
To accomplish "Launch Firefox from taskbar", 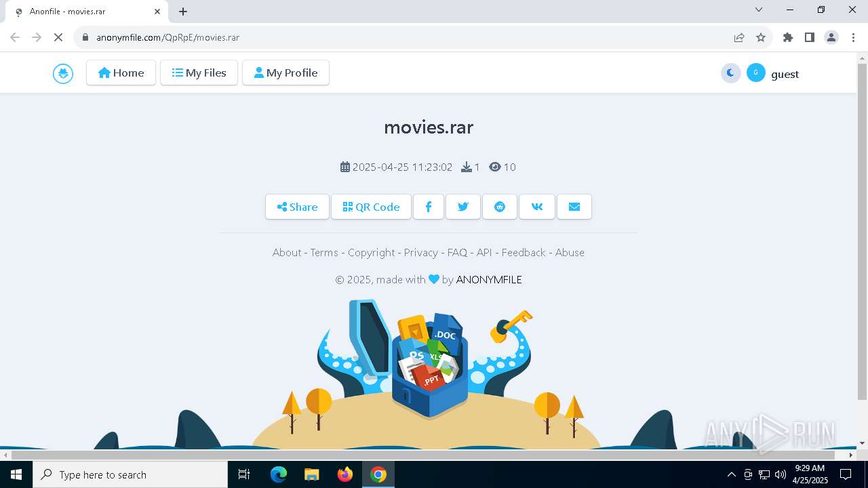I will pos(345,474).
